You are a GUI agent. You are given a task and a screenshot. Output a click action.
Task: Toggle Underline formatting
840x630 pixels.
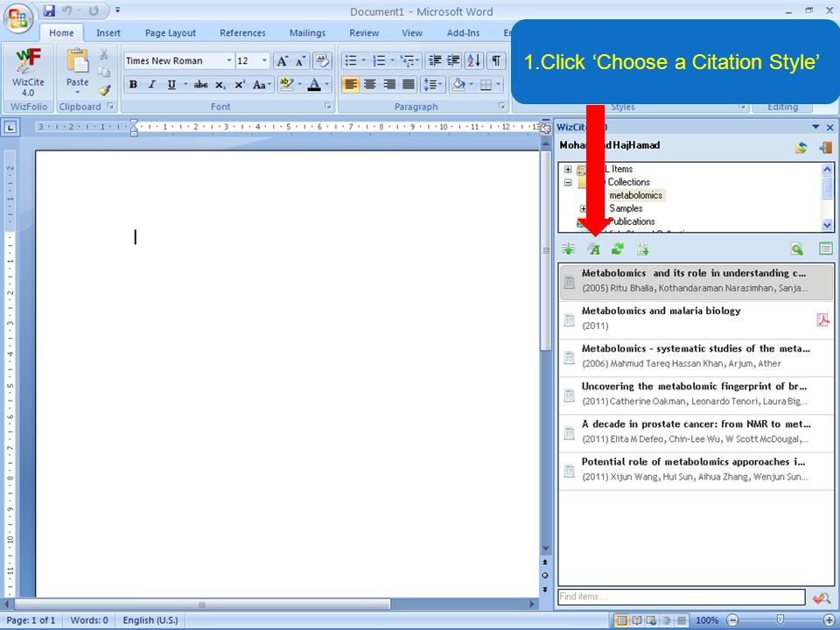(x=171, y=85)
